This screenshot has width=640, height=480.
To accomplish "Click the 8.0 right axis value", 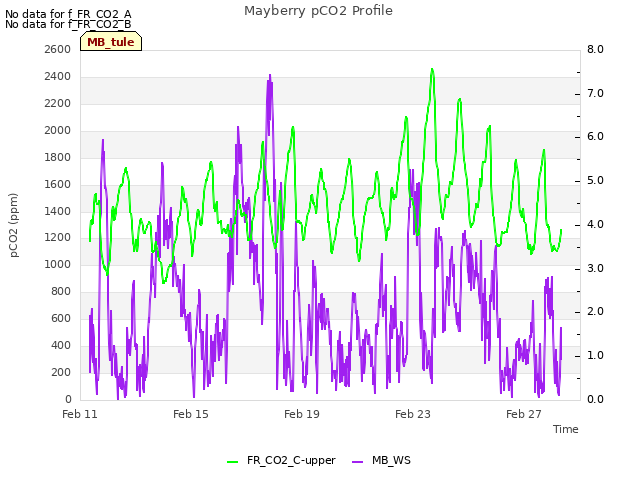I will pyautogui.click(x=595, y=49).
